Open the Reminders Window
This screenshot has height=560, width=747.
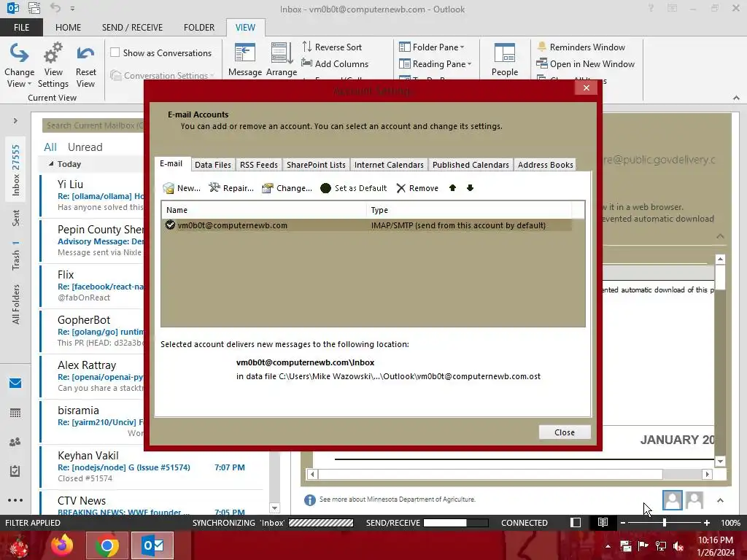581,47
